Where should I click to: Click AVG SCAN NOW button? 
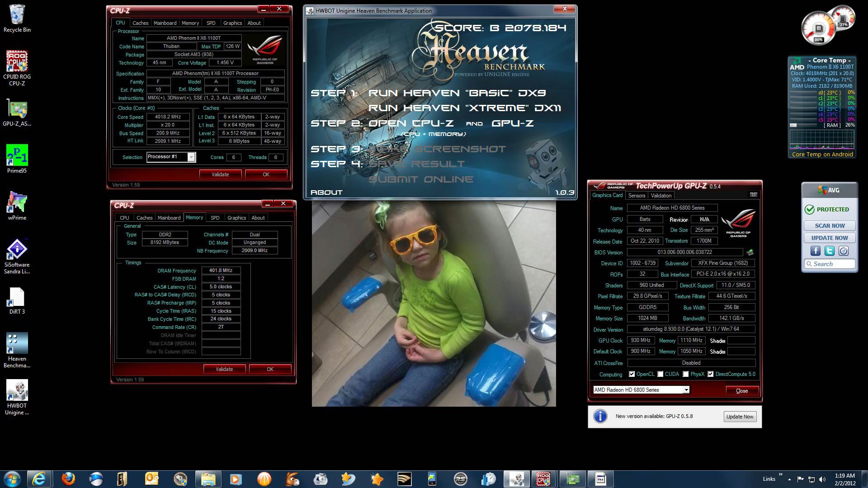[x=830, y=225]
